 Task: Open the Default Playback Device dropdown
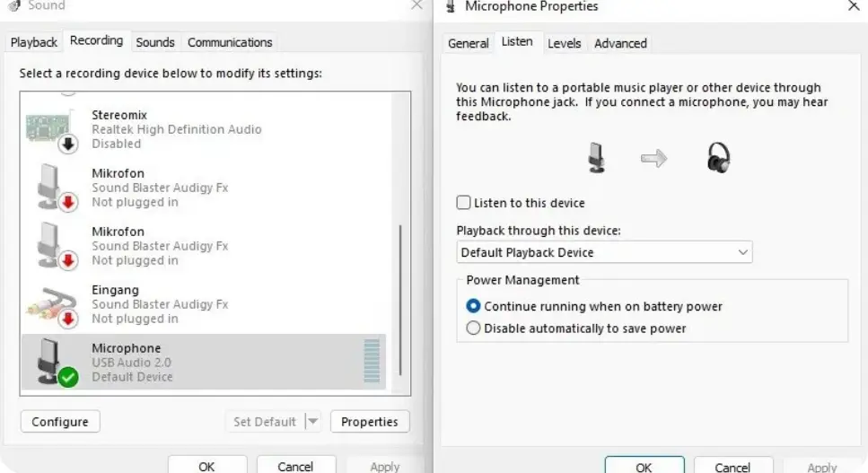(604, 252)
